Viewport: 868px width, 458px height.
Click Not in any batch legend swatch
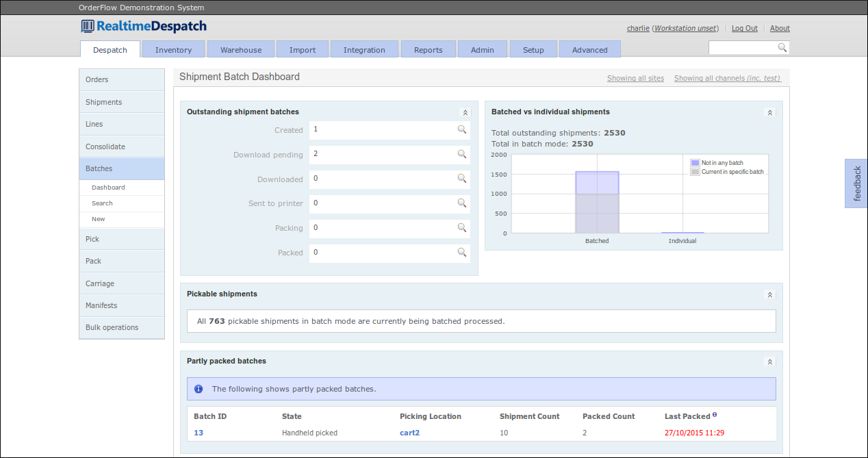coord(695,163)
